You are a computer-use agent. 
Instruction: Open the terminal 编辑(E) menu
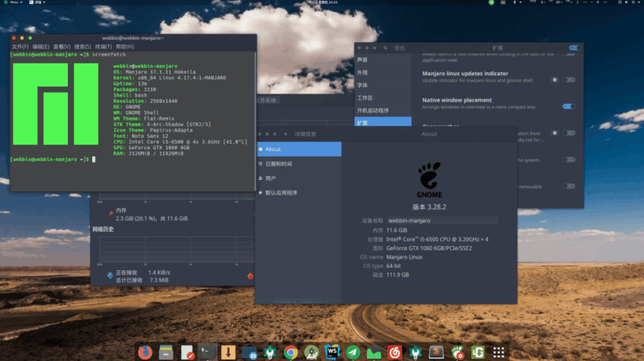click(x=41, y=47)
